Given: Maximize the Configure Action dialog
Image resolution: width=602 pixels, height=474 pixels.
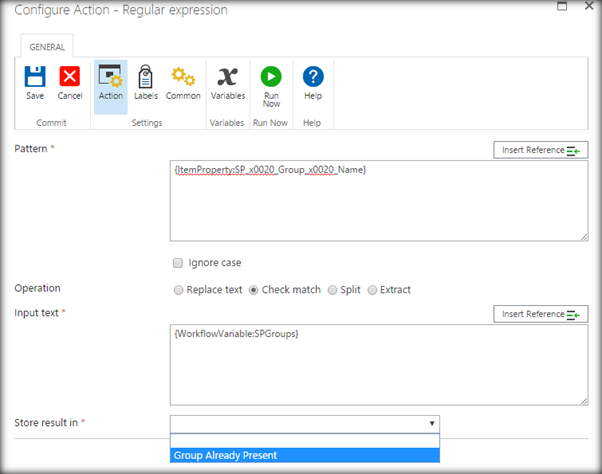Looking at the screenshot, I should click(x=562, y=6).
